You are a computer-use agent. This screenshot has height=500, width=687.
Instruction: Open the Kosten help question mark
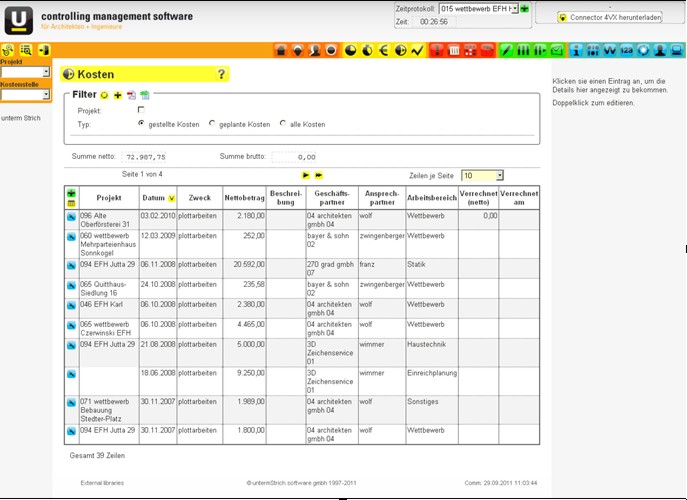222,74
